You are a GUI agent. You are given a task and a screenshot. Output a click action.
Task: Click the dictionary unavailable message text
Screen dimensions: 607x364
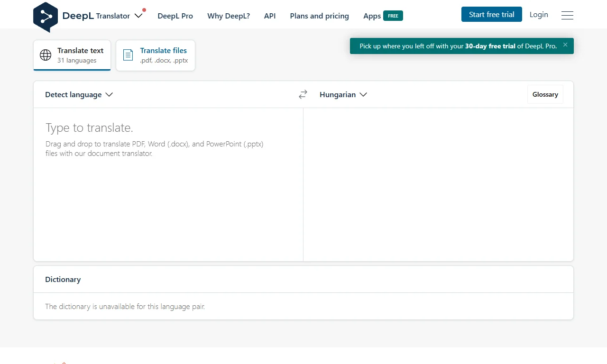coord(125,306)
